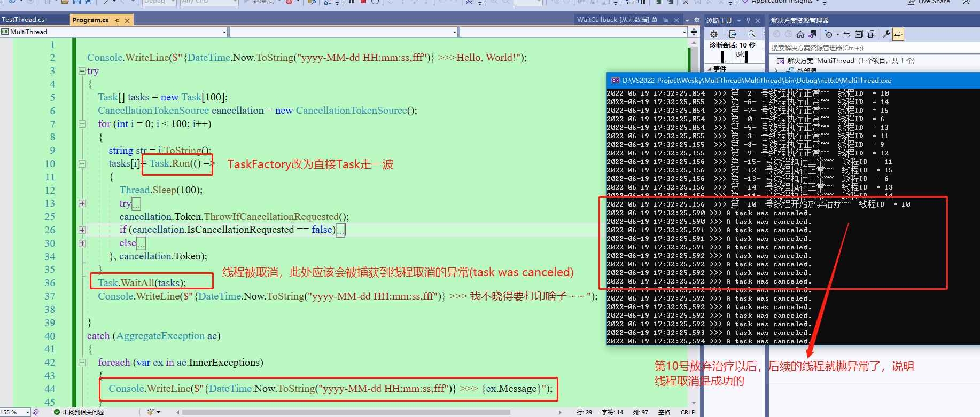
Task: Sync with active document arrows icon
Action: (x=847, y=34)
